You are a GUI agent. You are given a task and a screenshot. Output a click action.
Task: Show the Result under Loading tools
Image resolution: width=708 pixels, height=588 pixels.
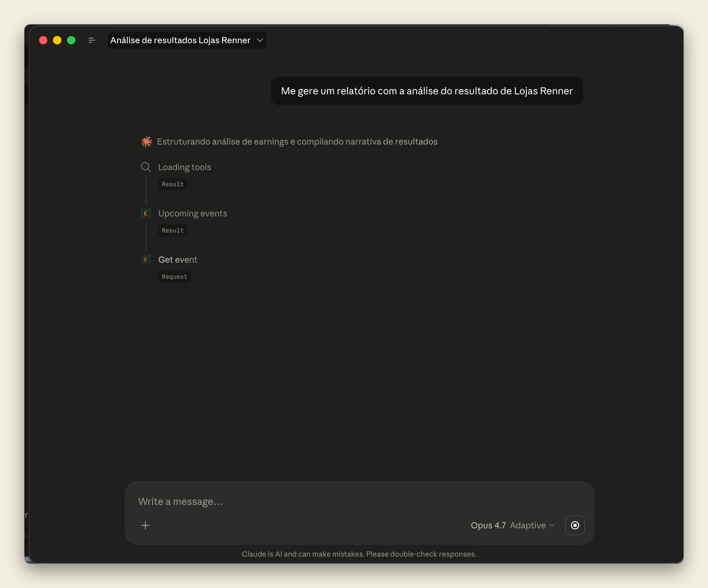click(x=173, y=184)
